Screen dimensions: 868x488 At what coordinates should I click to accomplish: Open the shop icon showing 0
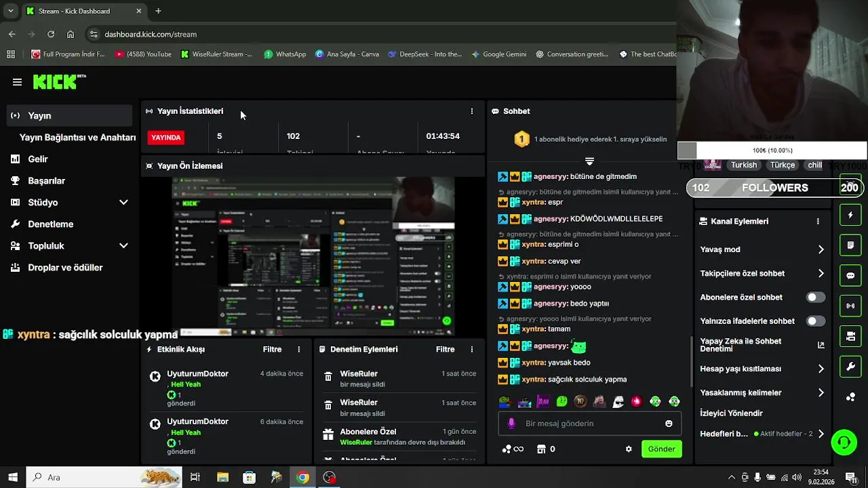coord(546,449)
